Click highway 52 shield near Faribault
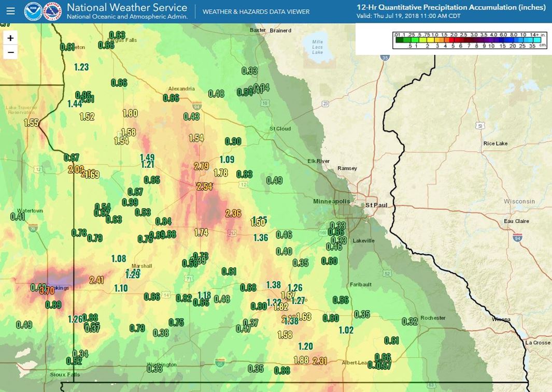The width and height of the screenshot is (552, 392). (387, 273)
